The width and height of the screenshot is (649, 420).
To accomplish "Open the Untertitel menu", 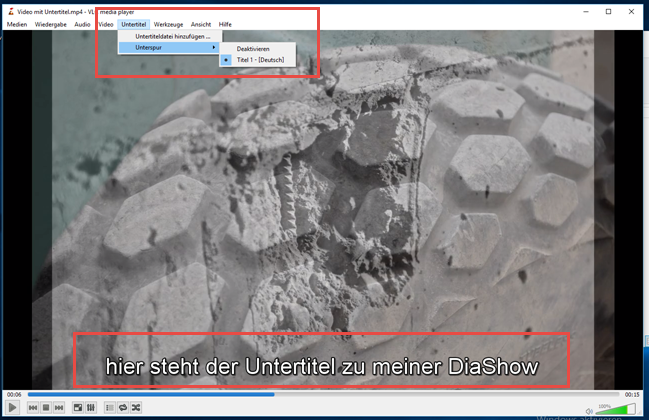I will tap(132, 24).
